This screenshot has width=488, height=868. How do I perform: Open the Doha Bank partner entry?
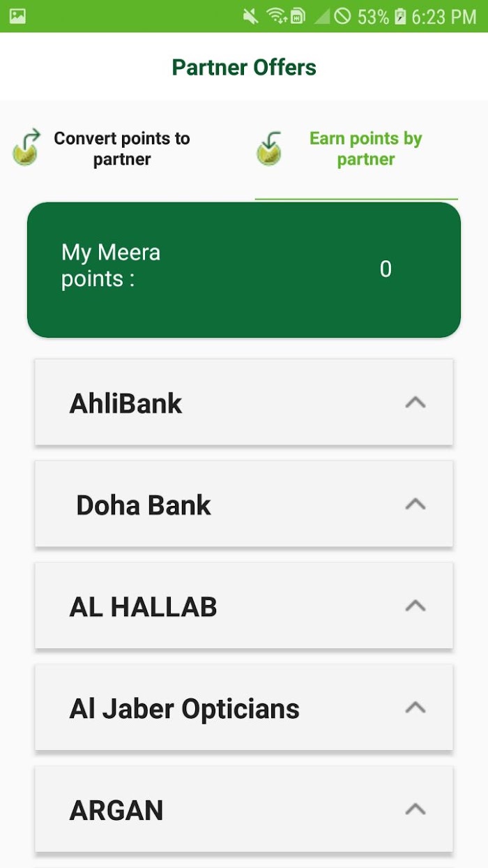click(x=144, y=505)
